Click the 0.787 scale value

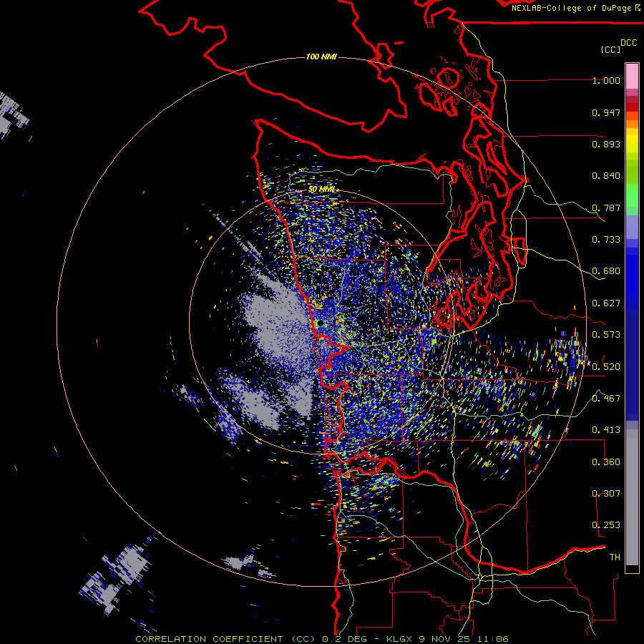(606, 208)
